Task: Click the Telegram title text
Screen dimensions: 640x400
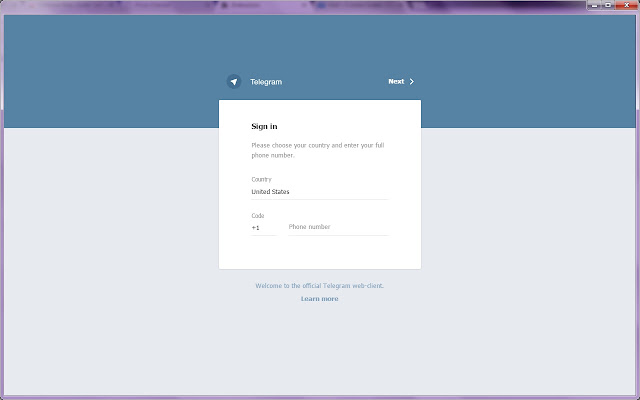Action: (x=266, y=82)
